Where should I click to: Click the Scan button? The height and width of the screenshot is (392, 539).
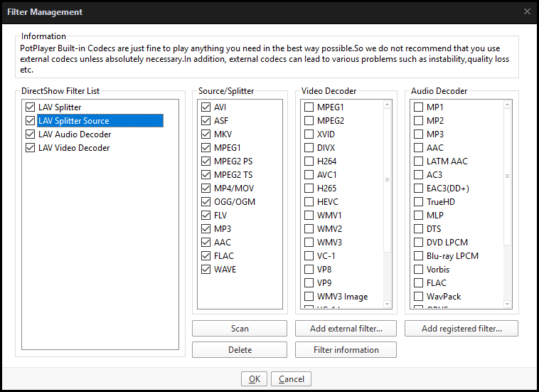[x=240, y=329]
